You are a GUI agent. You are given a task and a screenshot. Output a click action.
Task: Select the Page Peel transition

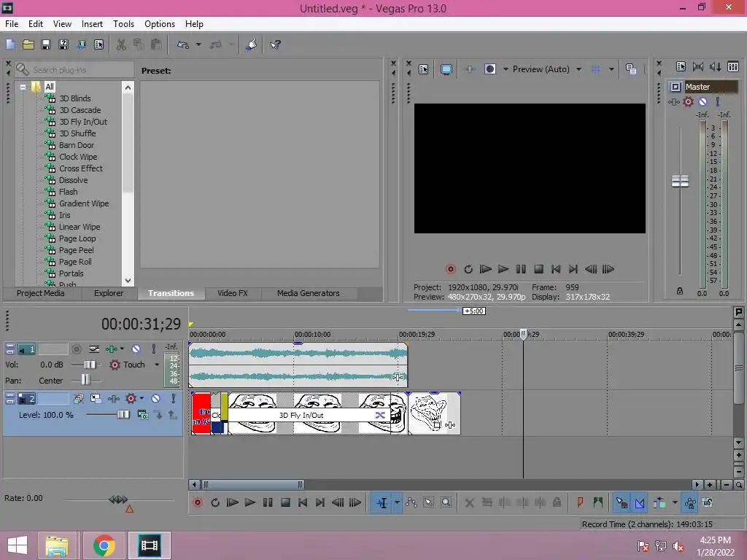pyautogui.click(x=76, y=250)
